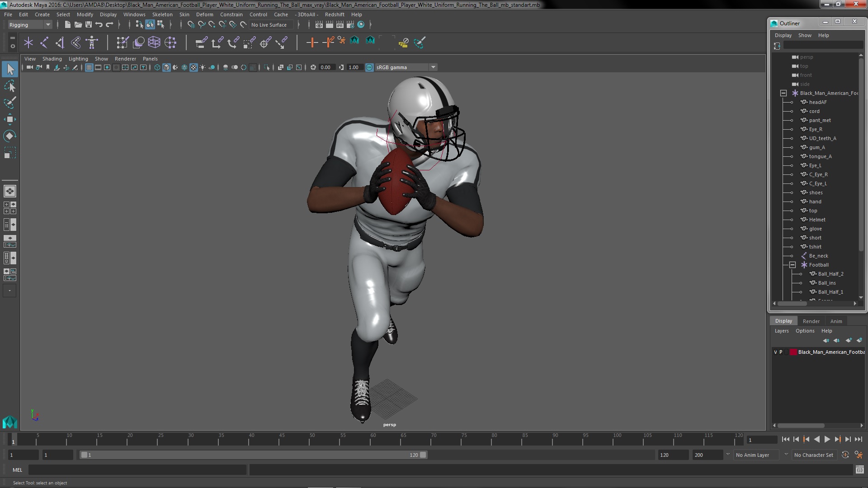This screenshot has height=488, width=868.
Task: Click the Parent Constraint shelf icon
Action: click(x=201, y=42)
